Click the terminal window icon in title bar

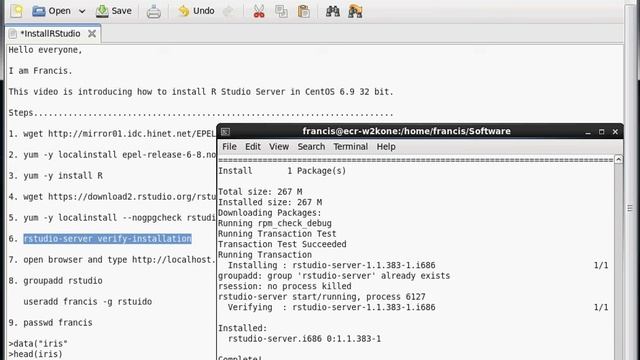click(225, 131)
